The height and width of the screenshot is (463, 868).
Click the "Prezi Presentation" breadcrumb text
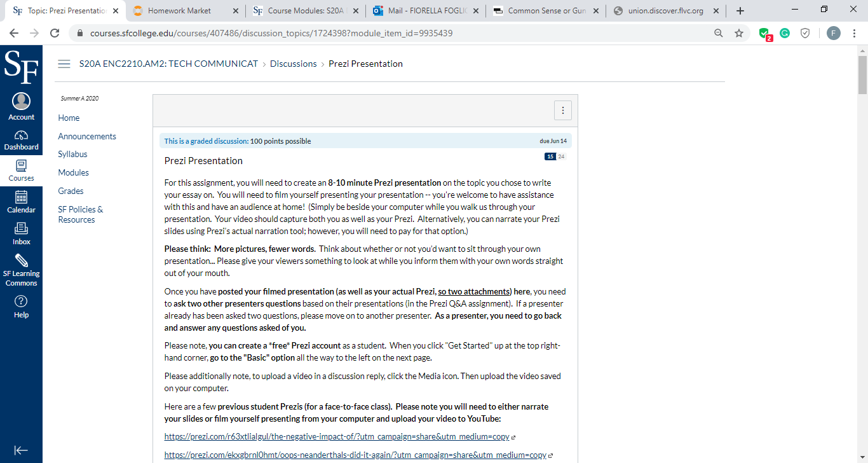[365, 64]
